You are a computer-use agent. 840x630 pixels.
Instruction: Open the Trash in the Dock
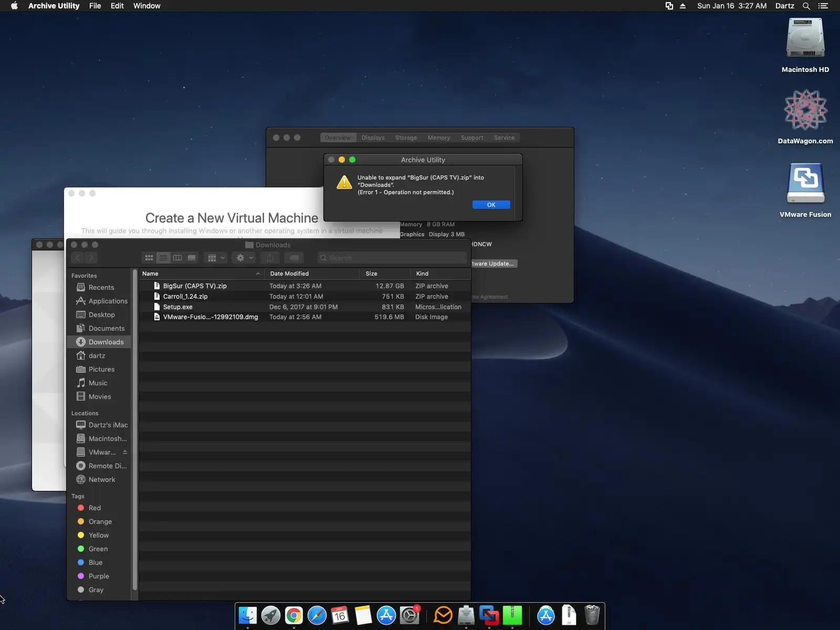(592, 615)
